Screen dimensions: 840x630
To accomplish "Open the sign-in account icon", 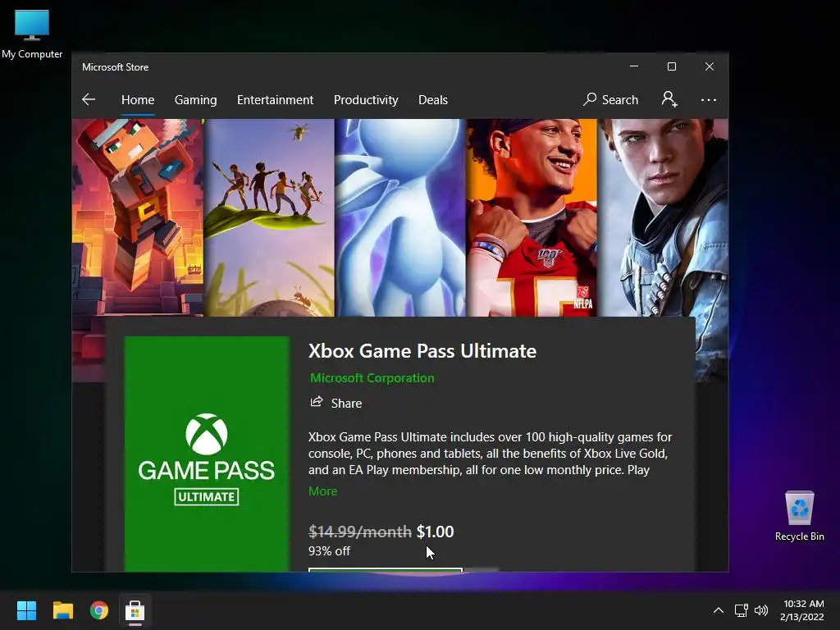I will pos(669,99).
